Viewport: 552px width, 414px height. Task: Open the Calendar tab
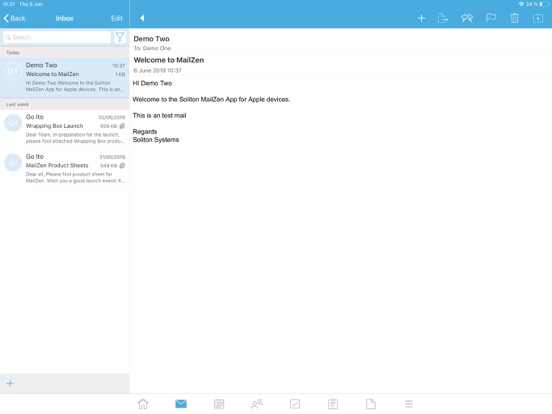point(219,403)
